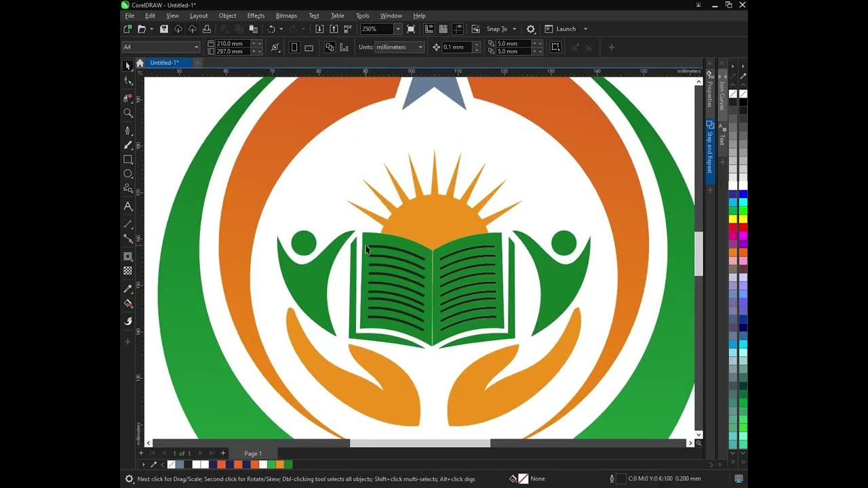This screenshot has height=488, width=868.
Task: Toggle Show guidelines button
Action: click(456, 29)
